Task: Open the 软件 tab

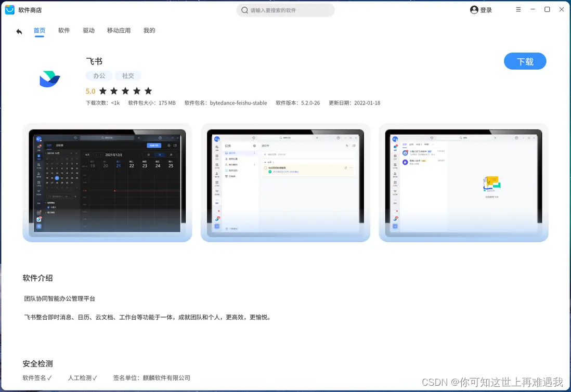Action: [x=64, y=31]
